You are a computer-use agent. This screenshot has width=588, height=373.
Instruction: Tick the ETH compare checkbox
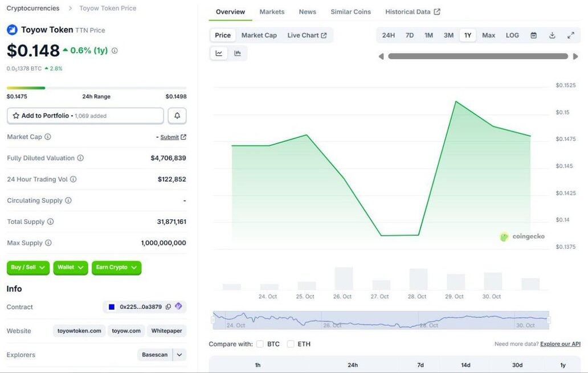(x=291, y=344)
